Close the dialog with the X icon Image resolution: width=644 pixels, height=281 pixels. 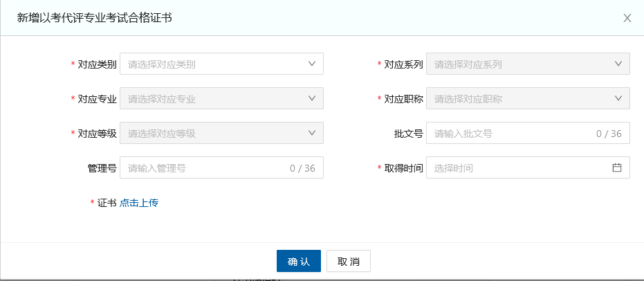click(627, 18)
